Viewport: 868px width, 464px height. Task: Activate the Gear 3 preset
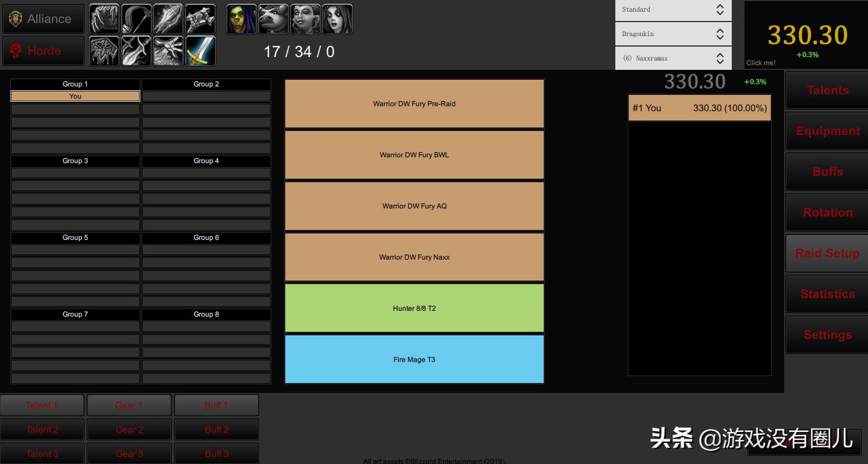point(129,454)
